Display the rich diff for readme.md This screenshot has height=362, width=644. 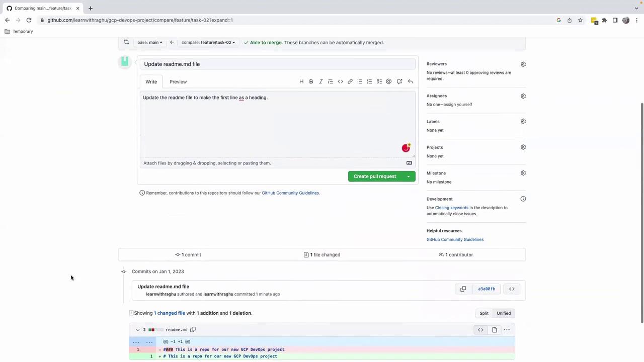[495, 330]
